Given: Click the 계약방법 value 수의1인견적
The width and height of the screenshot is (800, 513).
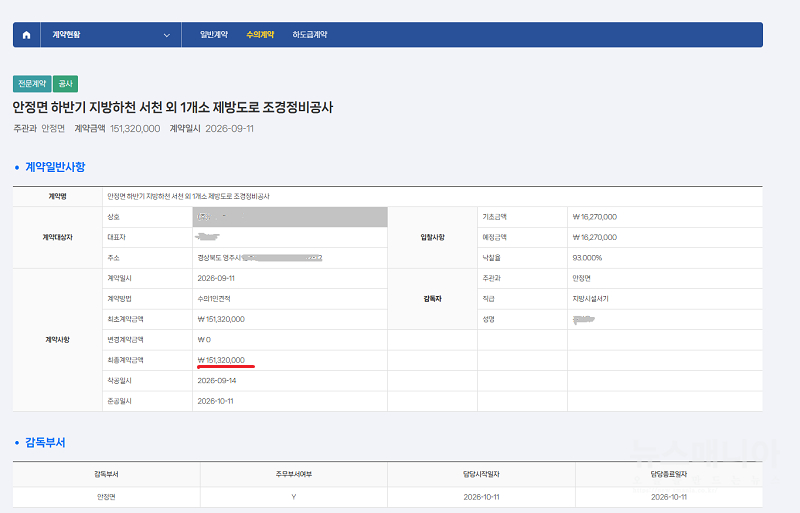Looking at the screenshot, I should pyautogui.click(x=214, y=299).
